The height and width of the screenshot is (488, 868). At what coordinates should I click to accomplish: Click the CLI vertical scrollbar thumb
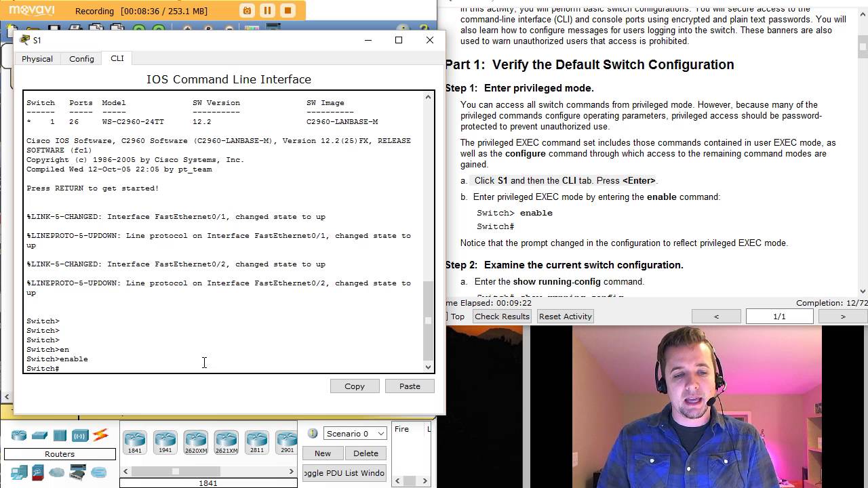coord(428,321)
